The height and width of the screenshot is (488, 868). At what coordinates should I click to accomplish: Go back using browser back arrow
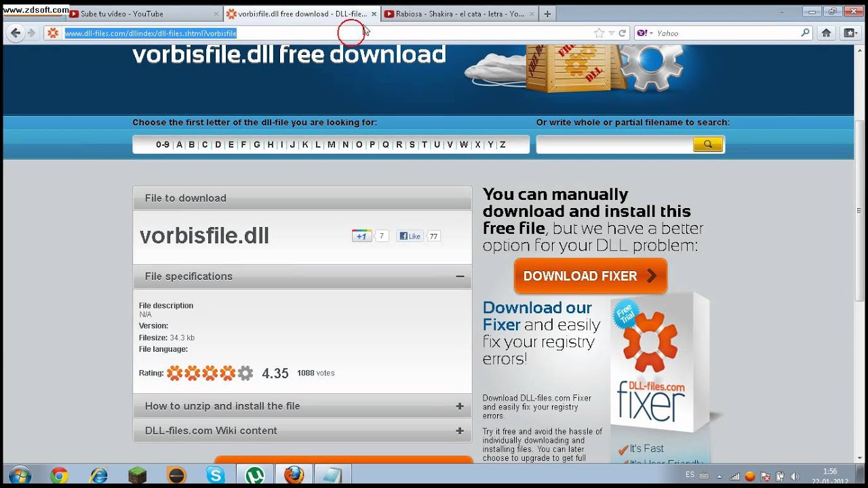(16, 33)
